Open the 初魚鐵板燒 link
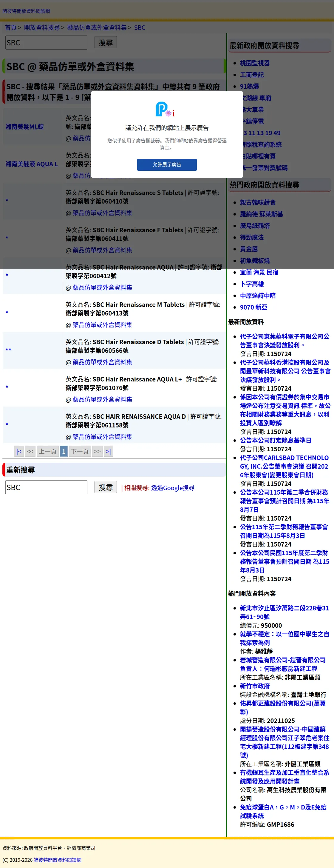This screenshot has height=868, width=334. [255, 261]
